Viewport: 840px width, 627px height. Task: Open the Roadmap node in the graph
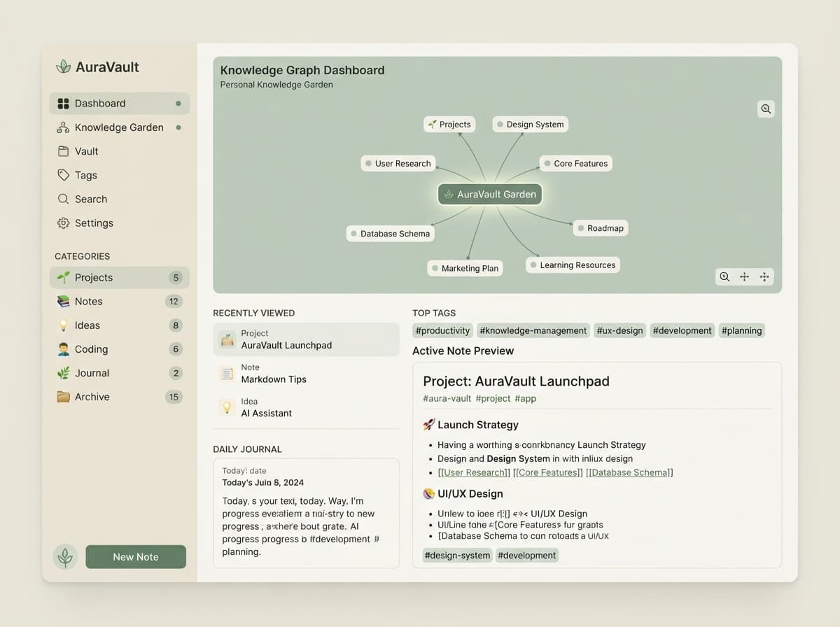[601, 228]
